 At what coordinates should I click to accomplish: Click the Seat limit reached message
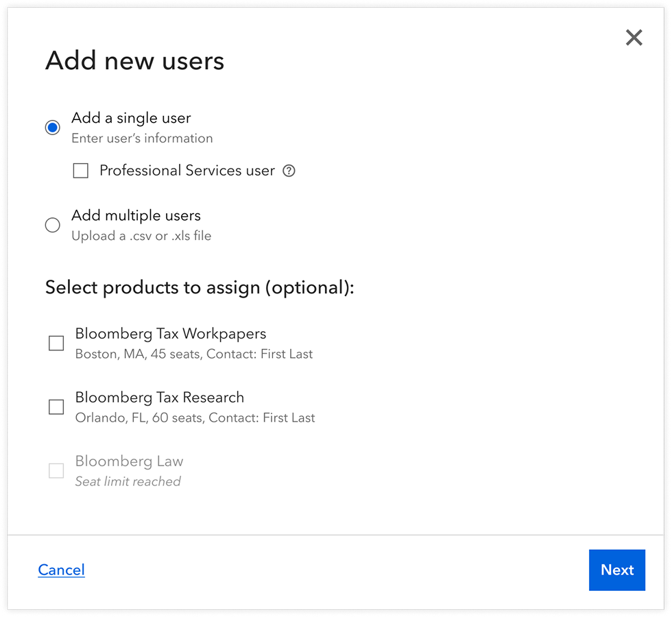tap(128, 481)
